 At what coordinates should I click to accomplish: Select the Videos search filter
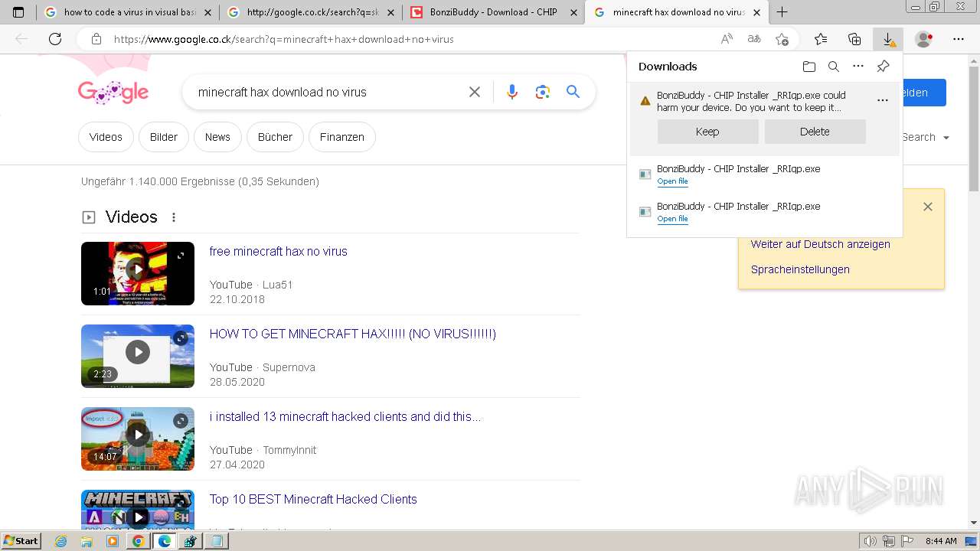coord(106,137)
